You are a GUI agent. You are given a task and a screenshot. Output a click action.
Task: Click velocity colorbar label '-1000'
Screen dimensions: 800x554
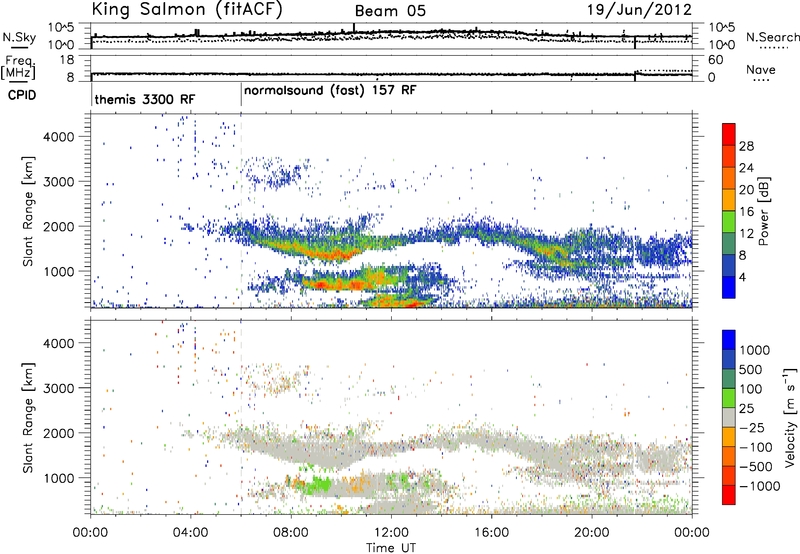760,486
